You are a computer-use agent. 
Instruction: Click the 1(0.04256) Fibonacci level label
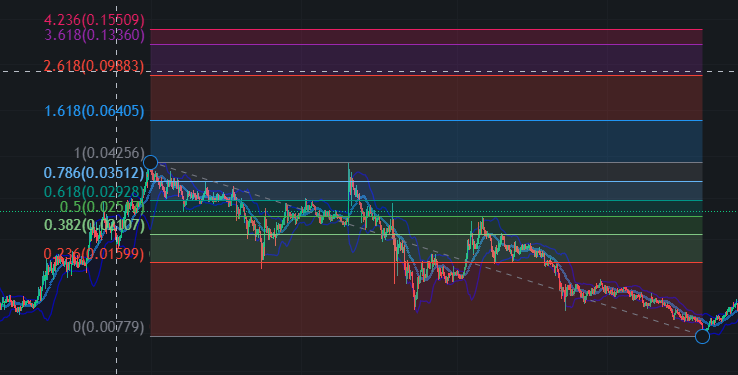tap(109, 153)
